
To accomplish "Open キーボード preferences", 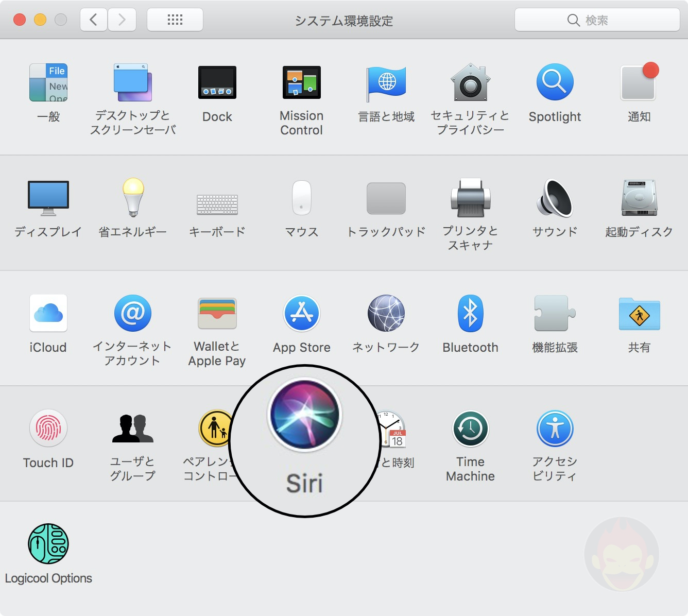I will pos(217,204).
